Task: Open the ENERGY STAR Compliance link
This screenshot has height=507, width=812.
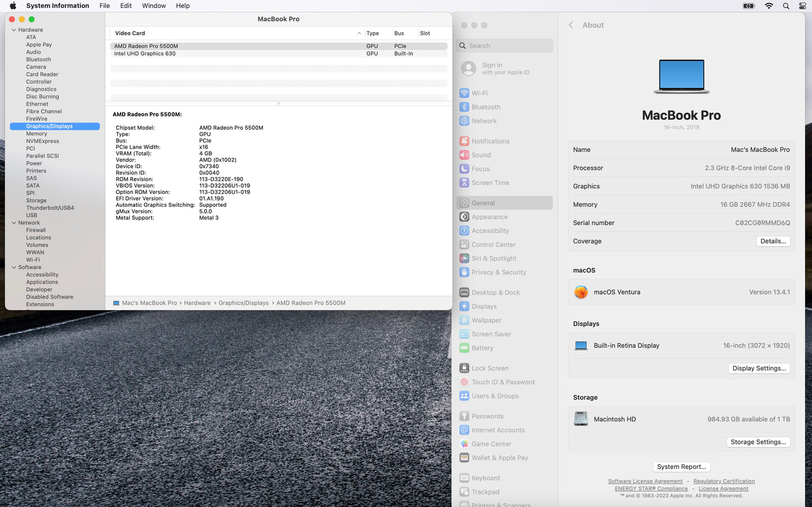Action: coord(651,488)
